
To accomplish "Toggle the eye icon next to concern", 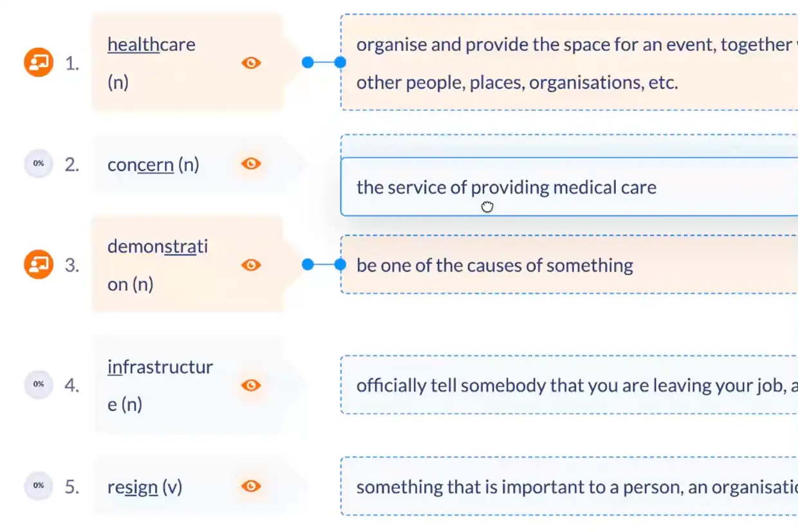I will pyautogui.click(x=251, y=163).
